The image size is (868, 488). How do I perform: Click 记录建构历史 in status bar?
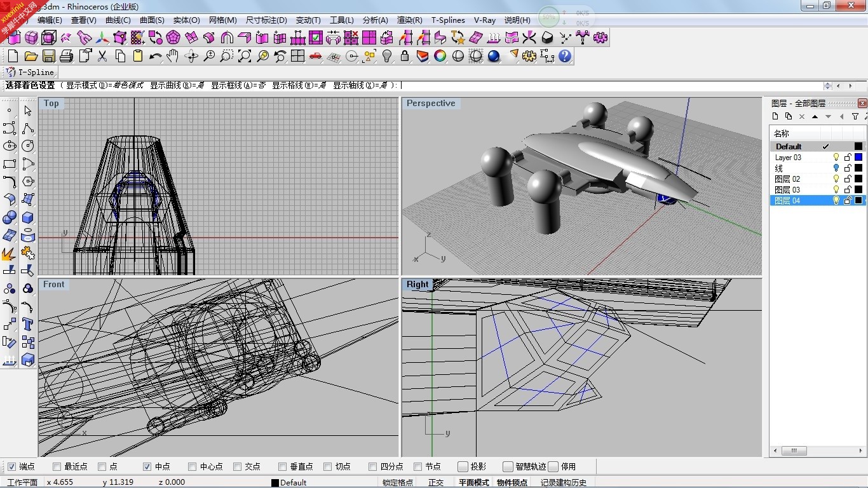(x=564, y=482)
